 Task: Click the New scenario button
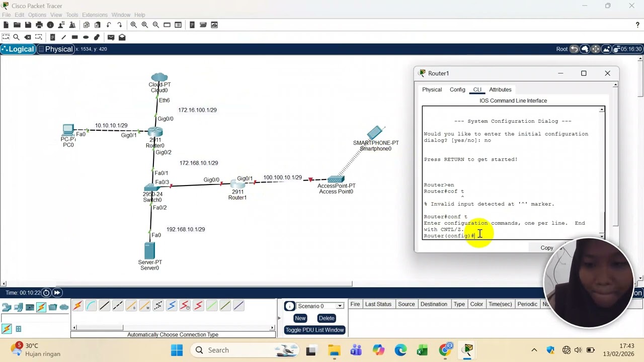click(300, 318)
